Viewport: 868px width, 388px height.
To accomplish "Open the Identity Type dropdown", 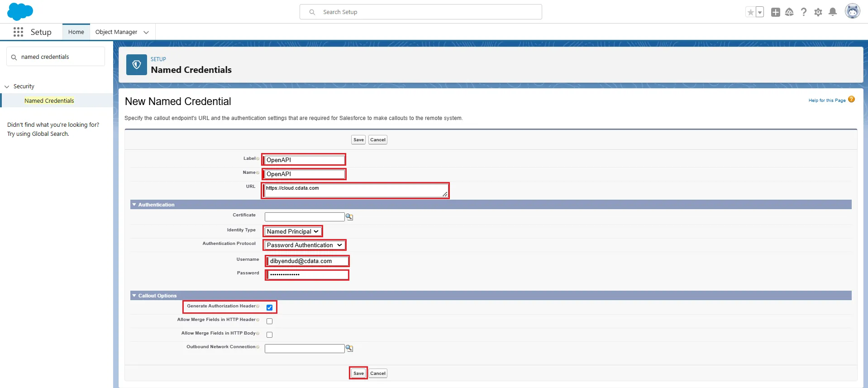I will pos(293,231).
